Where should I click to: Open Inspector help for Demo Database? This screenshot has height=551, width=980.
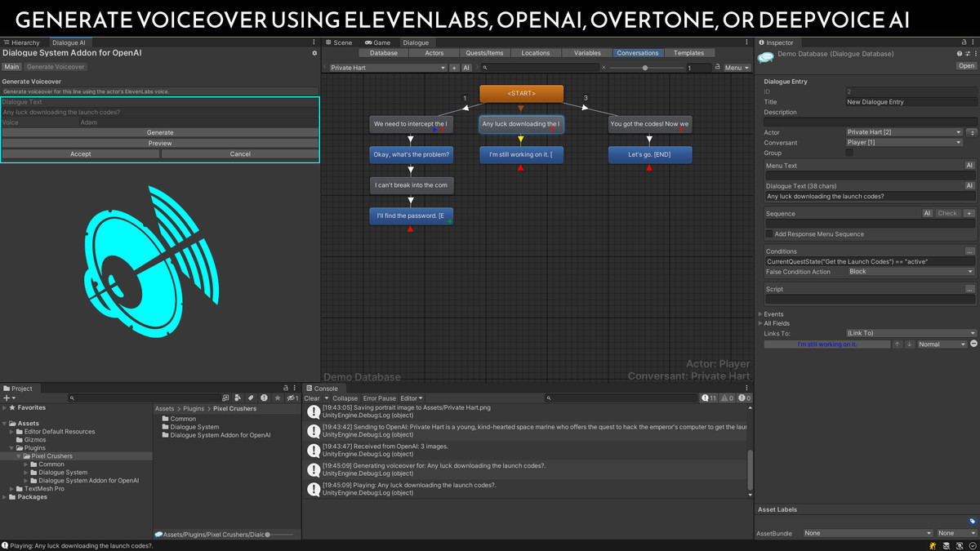(x=959, y=54)
